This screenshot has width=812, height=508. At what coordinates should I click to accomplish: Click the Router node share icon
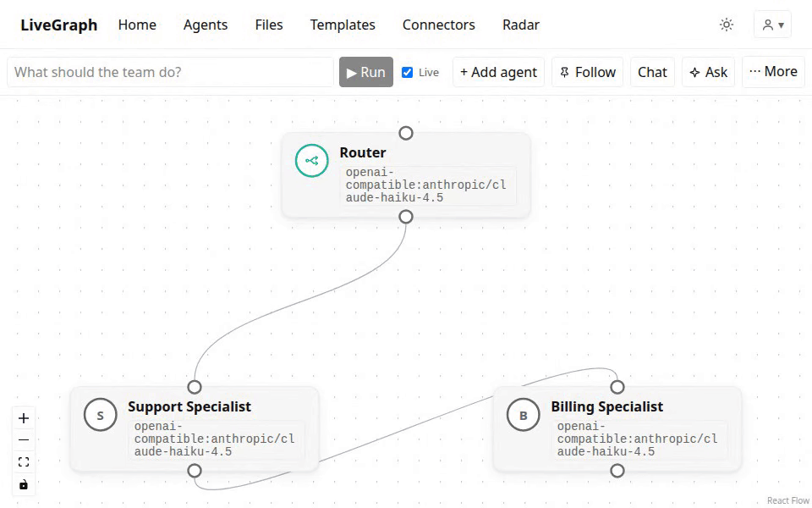[312, 161]
